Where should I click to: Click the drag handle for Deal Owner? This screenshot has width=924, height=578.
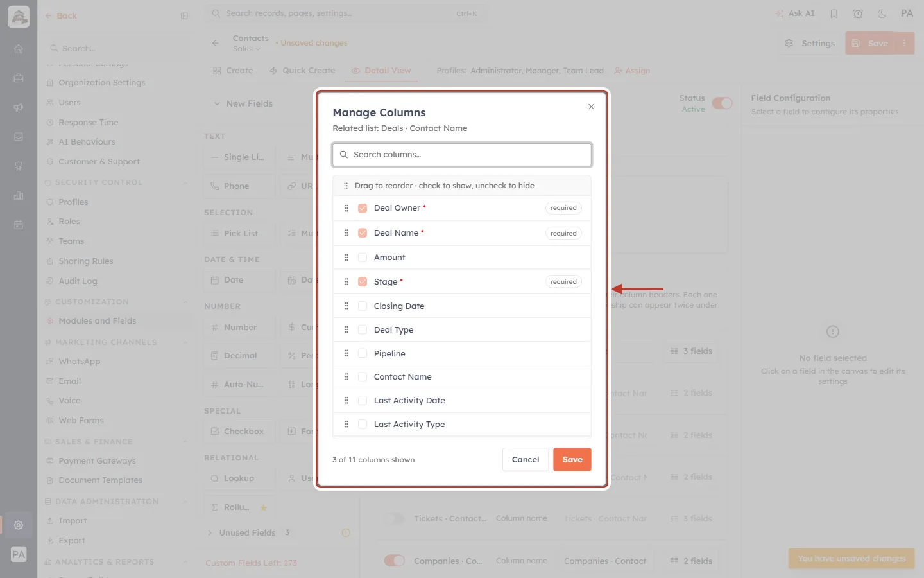click(346, 208)
